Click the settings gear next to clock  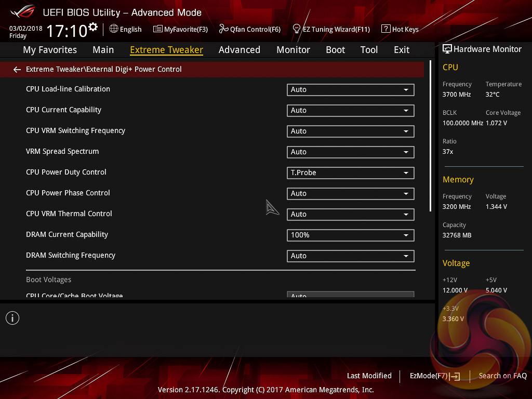point(93,27)
